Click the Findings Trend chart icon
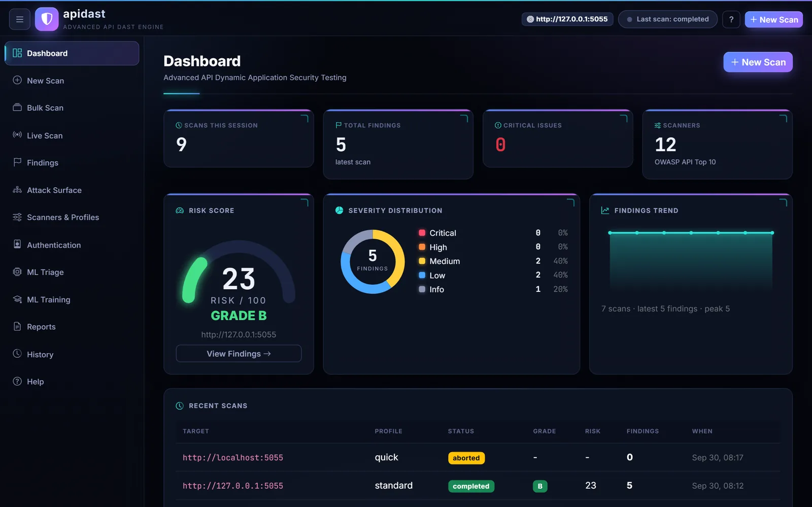This screenshot has width=812, height=507. pyautogui.click(x=605, y=211)
